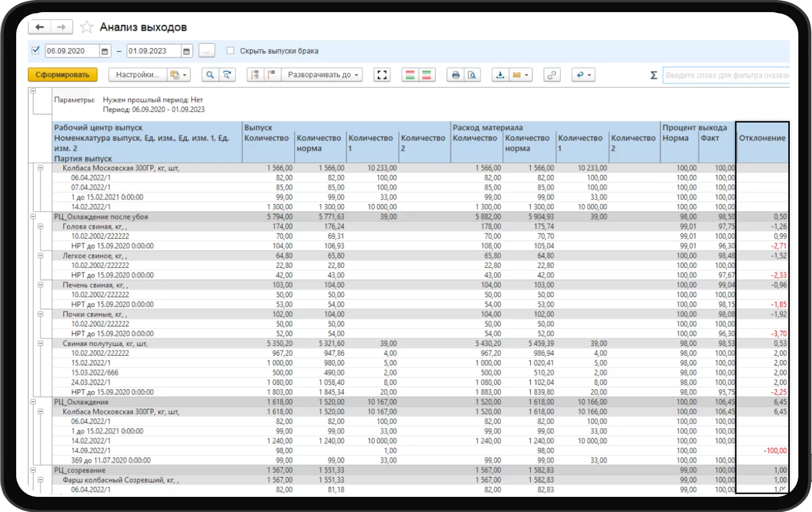Save report using download icon
Screen dimensions: 812x512
[x=500, y=75]
